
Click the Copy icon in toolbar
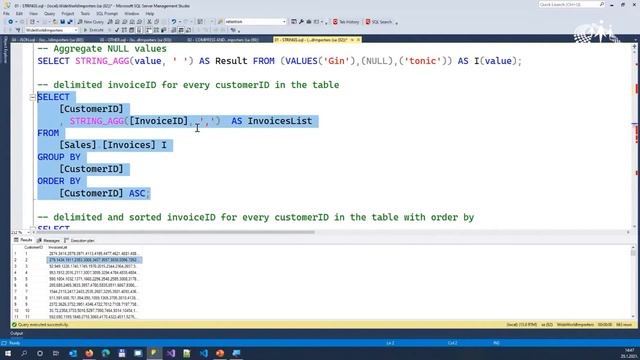(x=157, y=22)
